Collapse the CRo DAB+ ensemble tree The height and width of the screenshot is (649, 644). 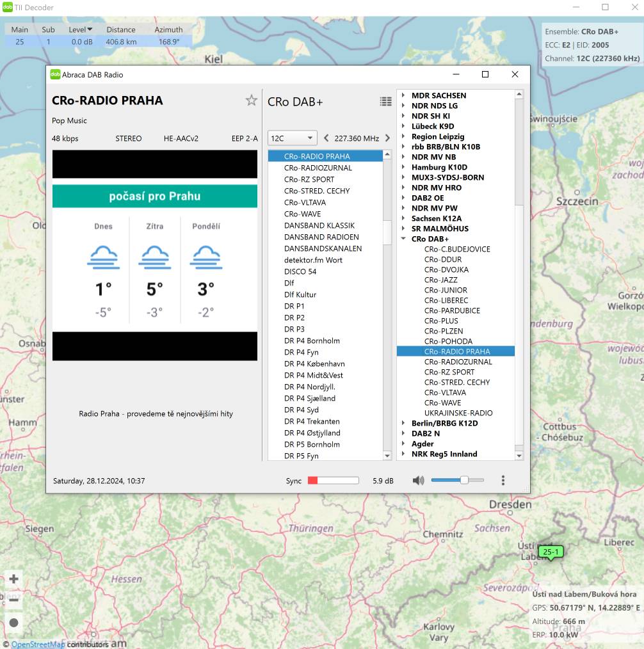[x=403, y=239]
